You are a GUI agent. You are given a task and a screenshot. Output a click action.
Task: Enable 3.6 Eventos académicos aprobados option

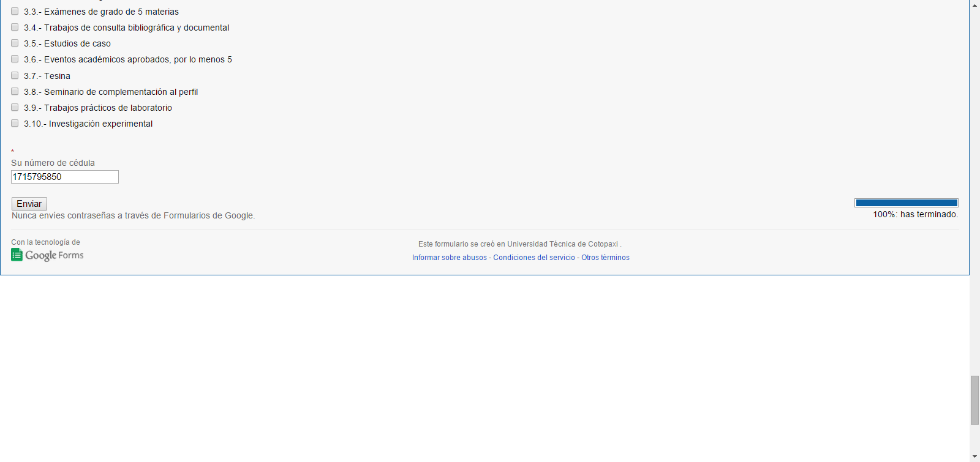click(15, 59)
